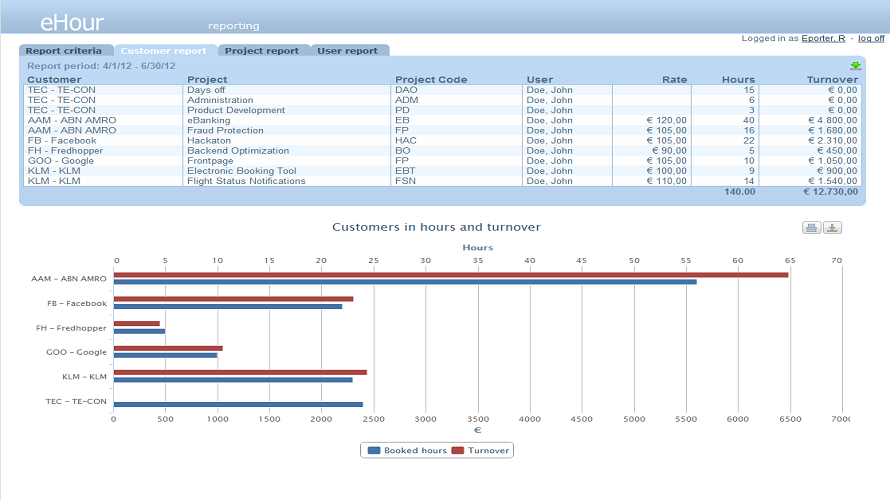Screen dimensions: 890x500
Task: Open the Report criteria tab
Action: tap(64, 51)
